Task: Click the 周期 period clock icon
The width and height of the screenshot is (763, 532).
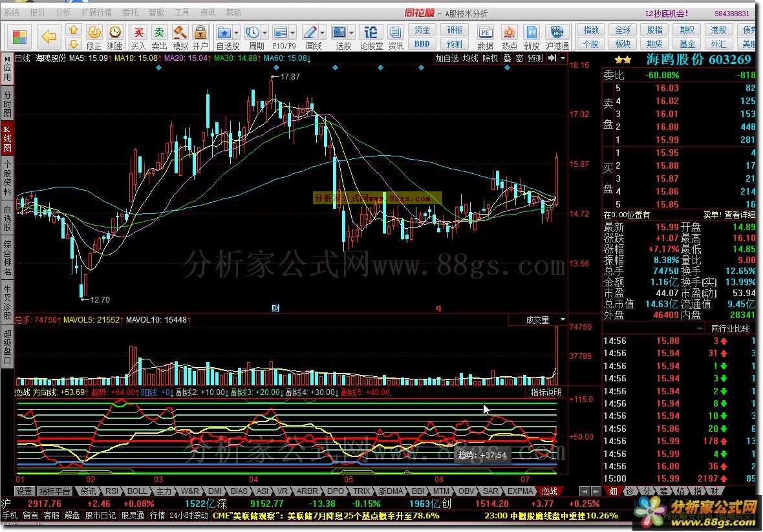Action: tap(252, 33)
